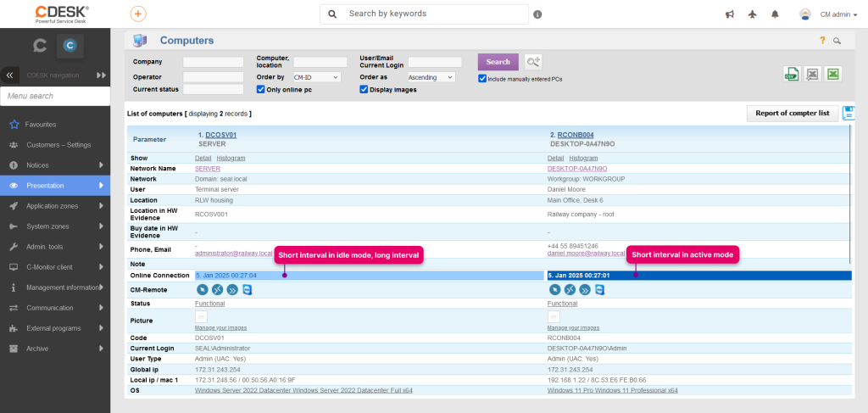Click the Menu search field
868x413 pixels.
[55, 96]
